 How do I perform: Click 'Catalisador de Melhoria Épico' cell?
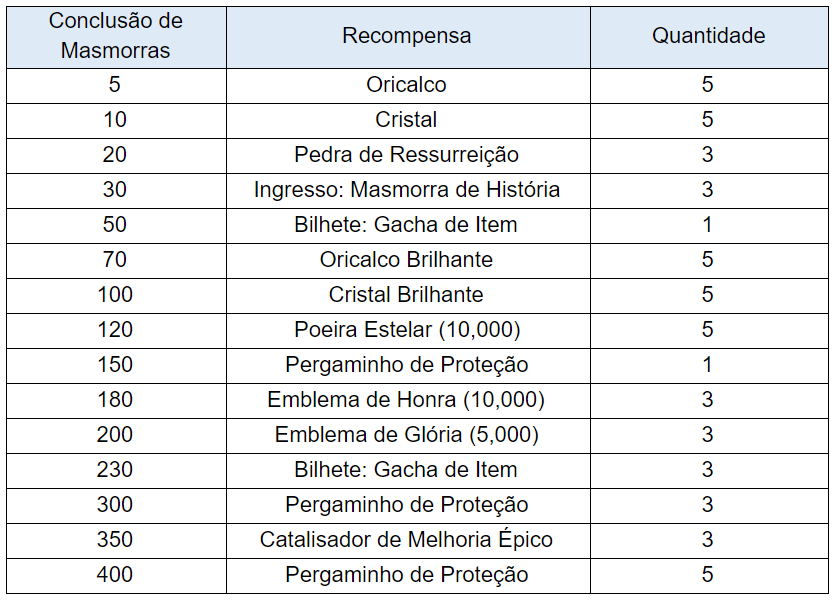(406, 540)
